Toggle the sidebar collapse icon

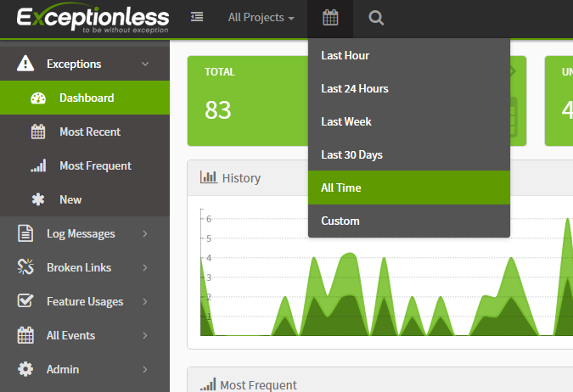(x=197, y=18)
